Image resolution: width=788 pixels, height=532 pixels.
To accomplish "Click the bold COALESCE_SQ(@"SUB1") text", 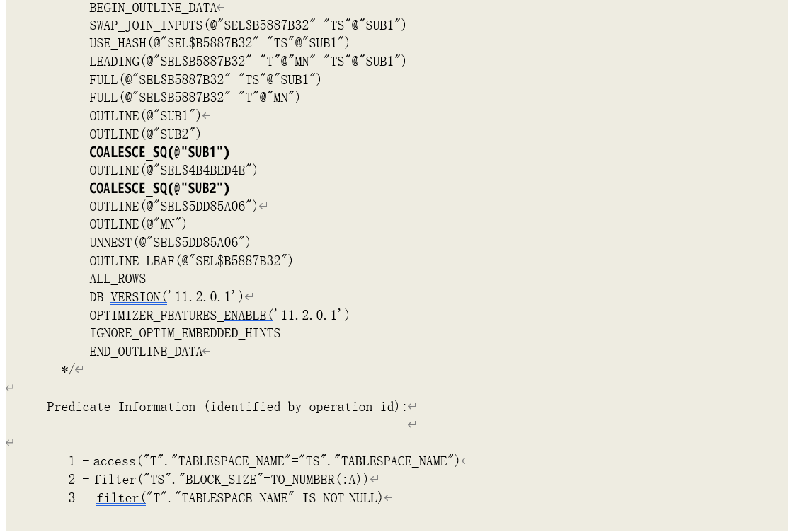I will point(159,152).
